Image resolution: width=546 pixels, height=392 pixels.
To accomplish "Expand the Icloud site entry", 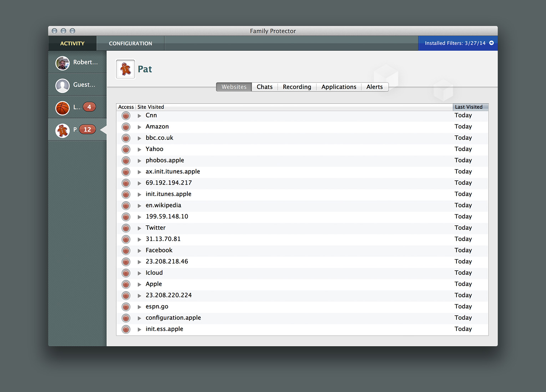I will pyautogui.click(x=140, y=273).
